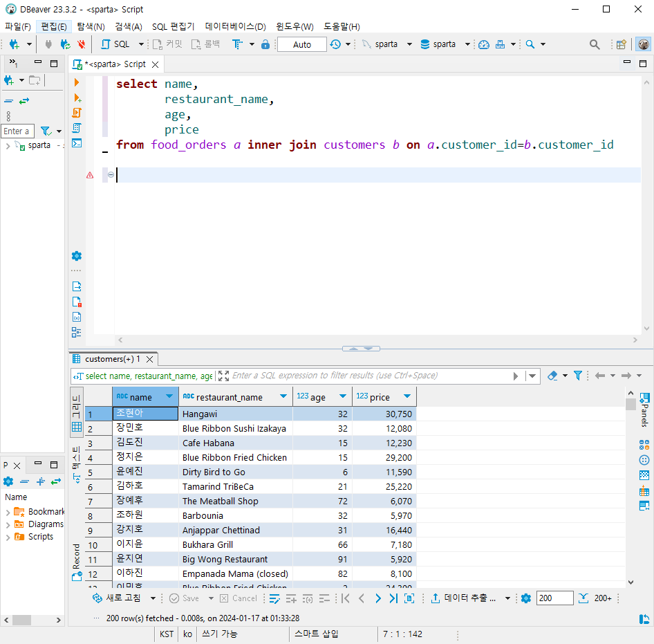Click the editor settings gear icon
This screenshot has height=644, width=654.
point(77,256)
